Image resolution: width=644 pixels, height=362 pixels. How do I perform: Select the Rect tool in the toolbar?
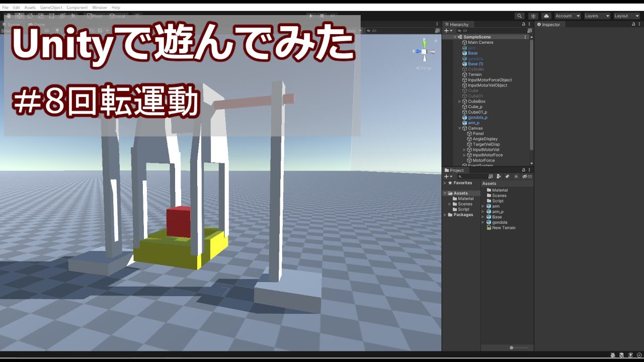(51, 16)
